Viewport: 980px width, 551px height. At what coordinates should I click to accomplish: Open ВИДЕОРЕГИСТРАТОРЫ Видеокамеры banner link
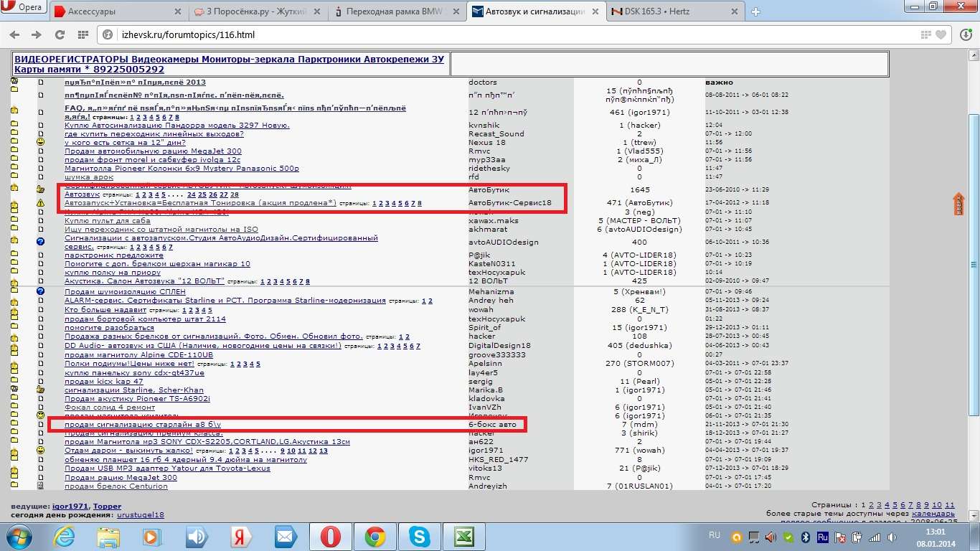point(230,64)
